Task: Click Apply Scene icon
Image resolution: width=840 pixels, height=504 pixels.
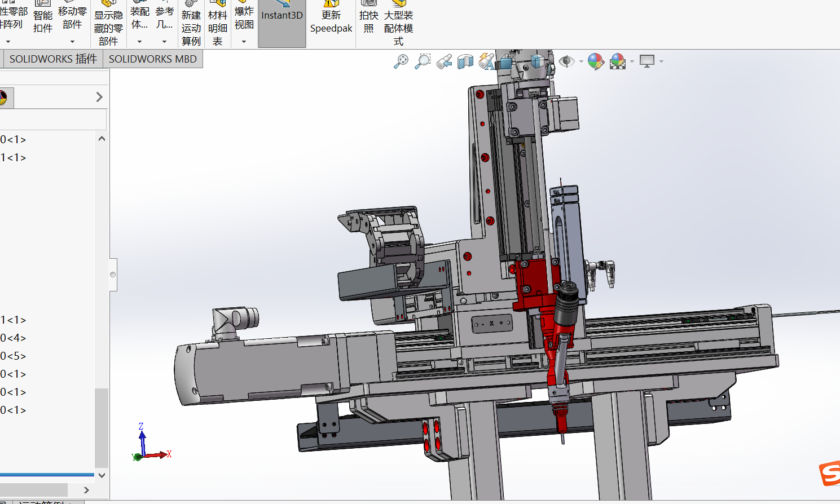Action: tap(618, 61)
